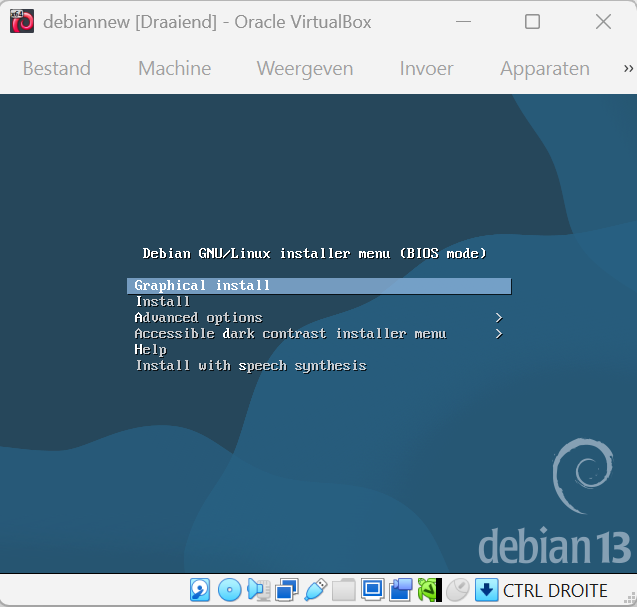Click the hard disk activity indicator icon

click(200, 590)
